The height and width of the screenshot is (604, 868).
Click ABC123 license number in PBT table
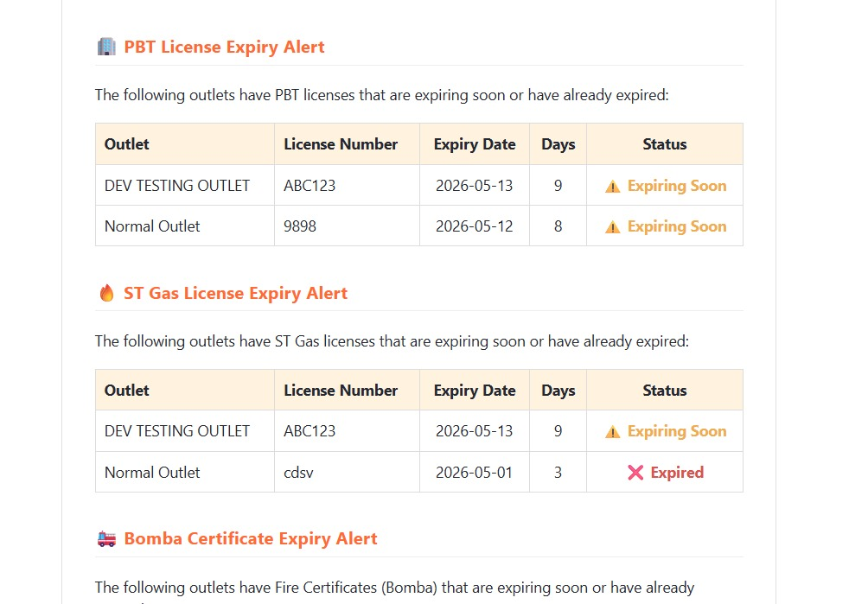pos(310,185)
